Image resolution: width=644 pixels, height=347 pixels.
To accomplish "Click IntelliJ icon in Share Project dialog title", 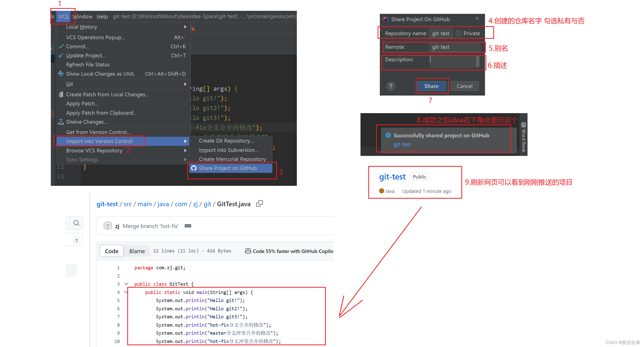I will pos(385,19).
